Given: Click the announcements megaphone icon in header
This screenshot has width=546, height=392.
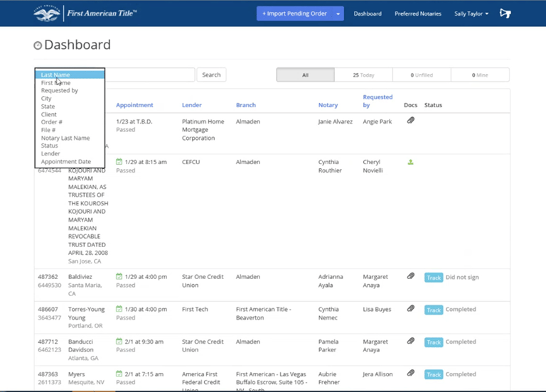Looking at the screenshot, I should pyautogui.click(x=505, y=13).
